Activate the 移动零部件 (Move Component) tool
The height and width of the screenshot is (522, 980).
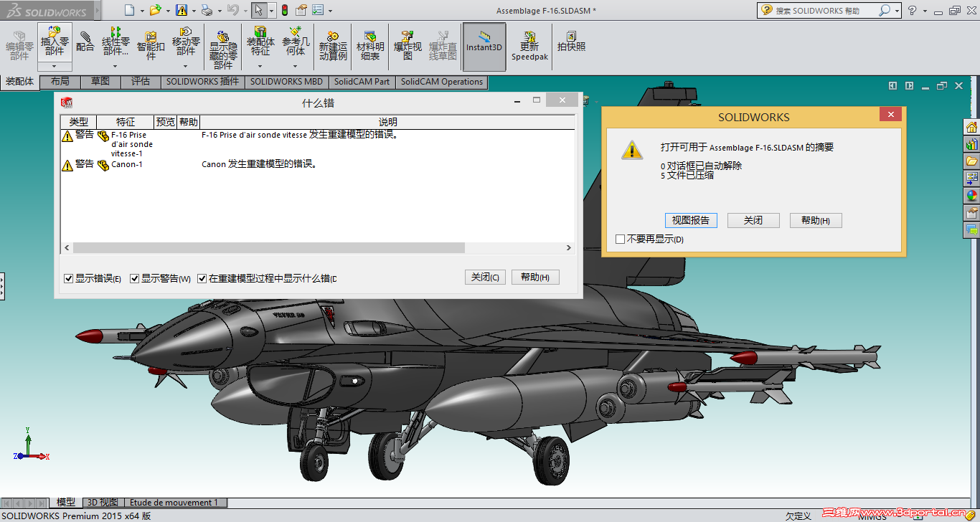pos(186,43)
